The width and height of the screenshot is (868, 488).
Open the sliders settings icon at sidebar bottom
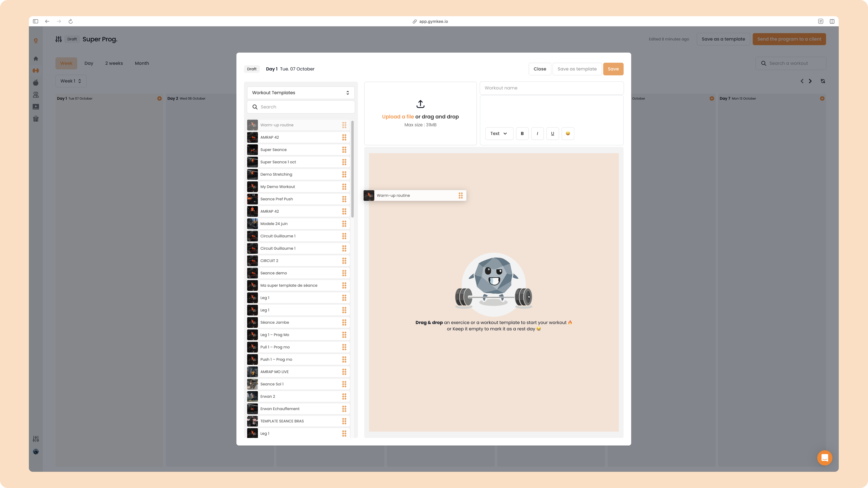pos(36,439)
